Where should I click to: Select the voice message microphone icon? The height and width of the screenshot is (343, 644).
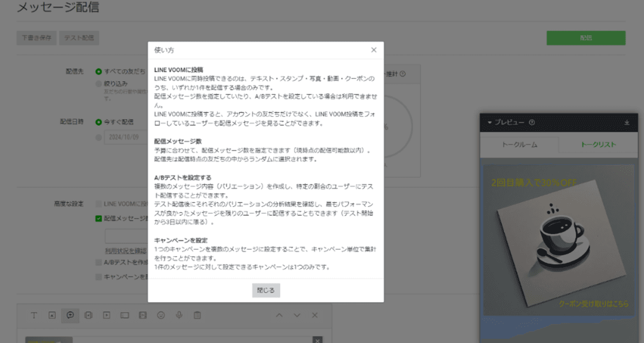click(179, 315)
